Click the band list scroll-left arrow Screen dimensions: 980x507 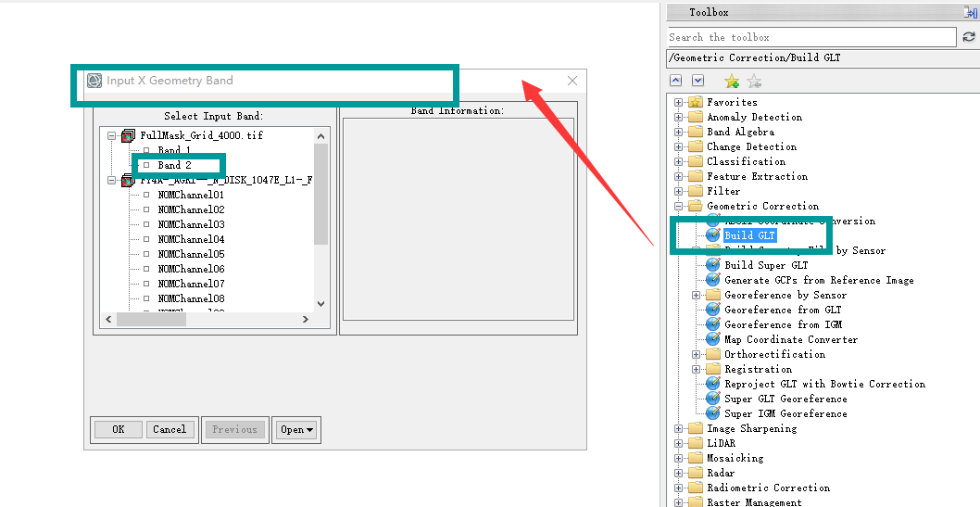(108, 320)
